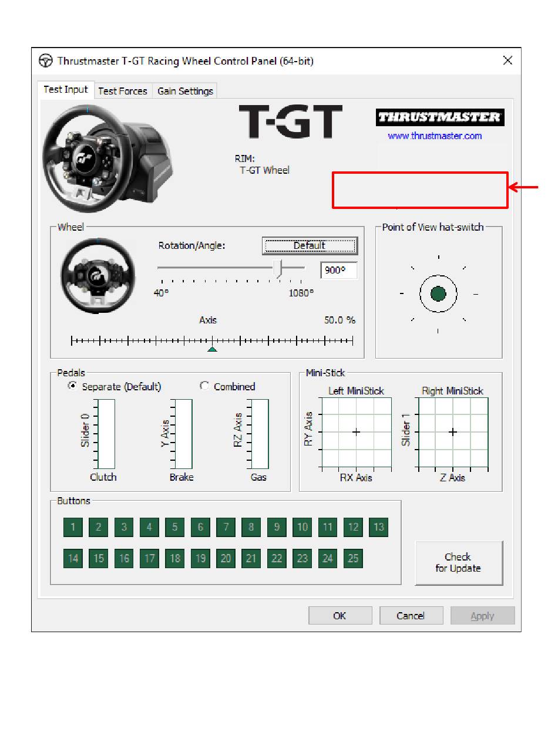The width and height of the screenshot is (558, 756).
Task: Click the "T-GT Wheel" rim name text
Action: pyautogui.click(x=265, y=170)
